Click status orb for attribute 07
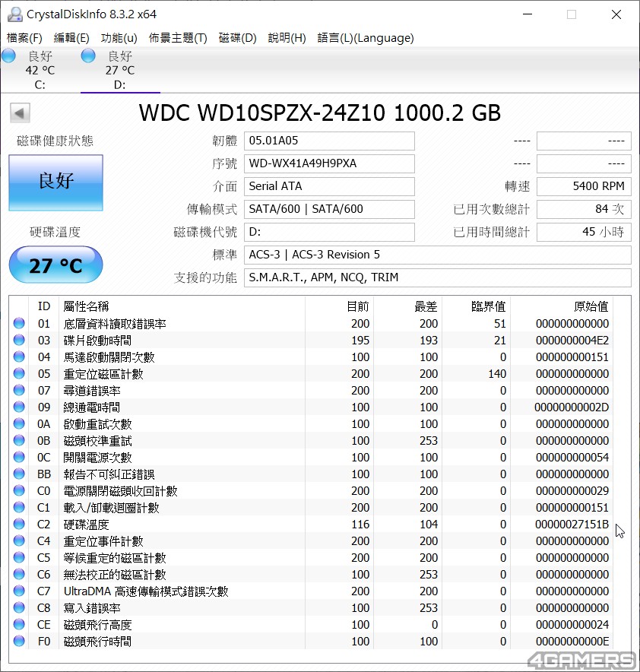640x672 pixels. [19, 390]
